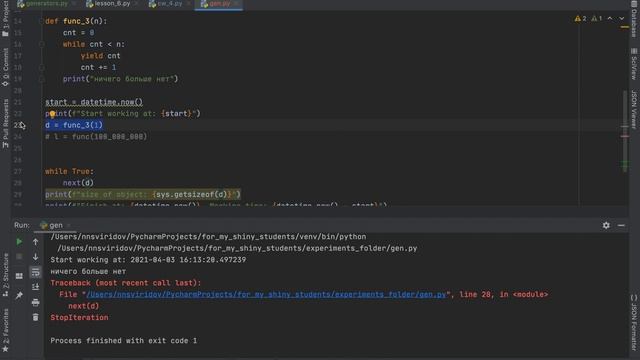640x360 pixels.
Task: Open the JSON Formatter side panel
Action: [634, 322]
